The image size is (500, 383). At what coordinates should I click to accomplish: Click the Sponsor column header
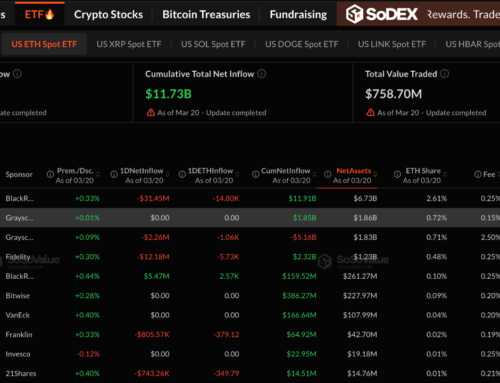[19, 174]
